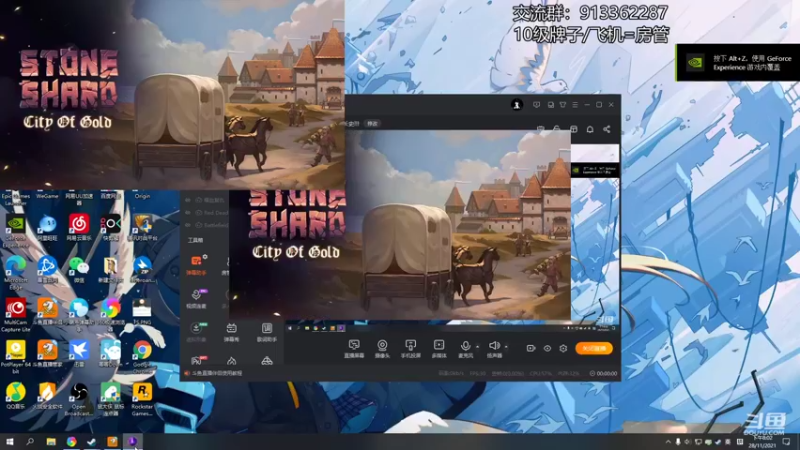The height and width of the screenshot is (450, 800).
Task: Open the danmaku assistant tool (orange icon)
Action: coord(196,265)
